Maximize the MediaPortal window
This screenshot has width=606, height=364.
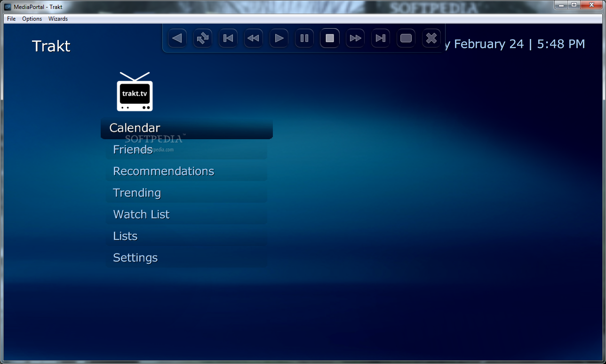[574, 5]
